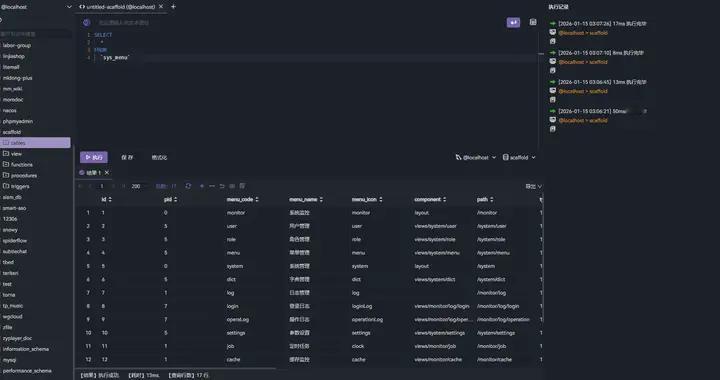720x380 pixels.
Task: Click the green arrow icon of the 03:06:45 record
Action: (x=552, y=82)
